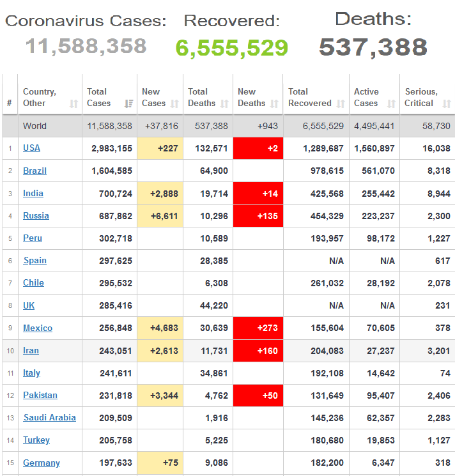Screen dimensions: 455x476
Task: Open the Saudi Arabia link
Action: pos(49,417)
